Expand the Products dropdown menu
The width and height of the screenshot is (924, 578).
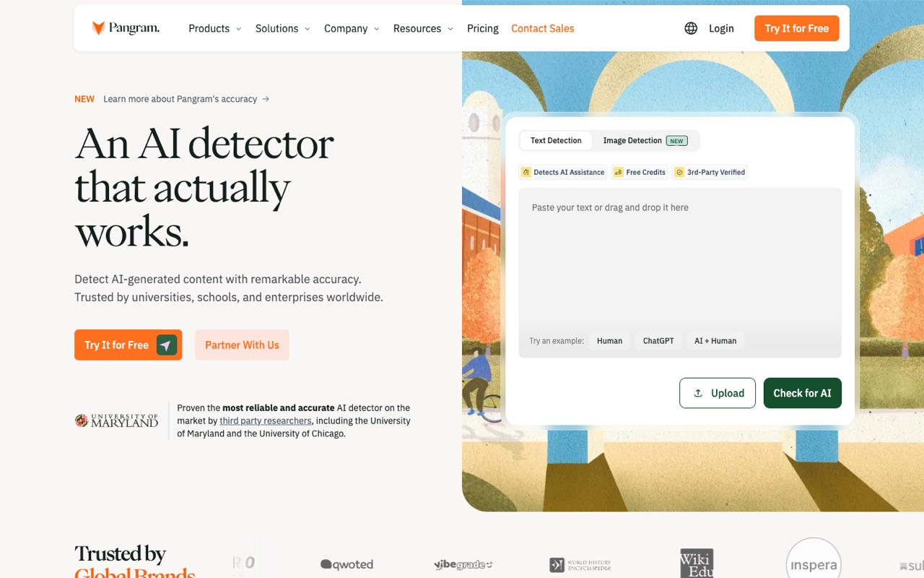[214, 28]
